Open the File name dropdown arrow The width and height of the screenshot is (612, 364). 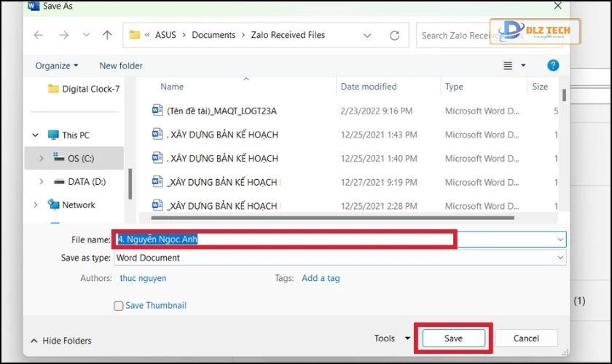point(560,240)
